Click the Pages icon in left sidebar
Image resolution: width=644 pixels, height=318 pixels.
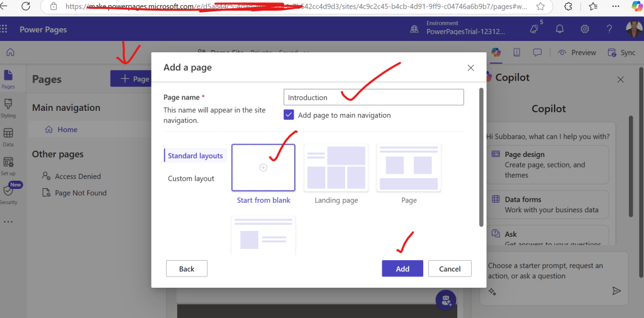pyautogui.click(x=8, y=78)
